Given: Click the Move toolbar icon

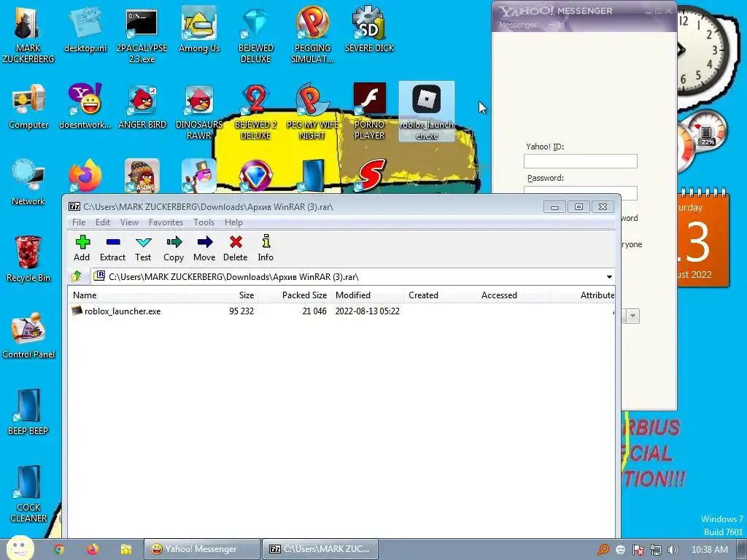Looking at the screenshot, I should click(204, 248).
